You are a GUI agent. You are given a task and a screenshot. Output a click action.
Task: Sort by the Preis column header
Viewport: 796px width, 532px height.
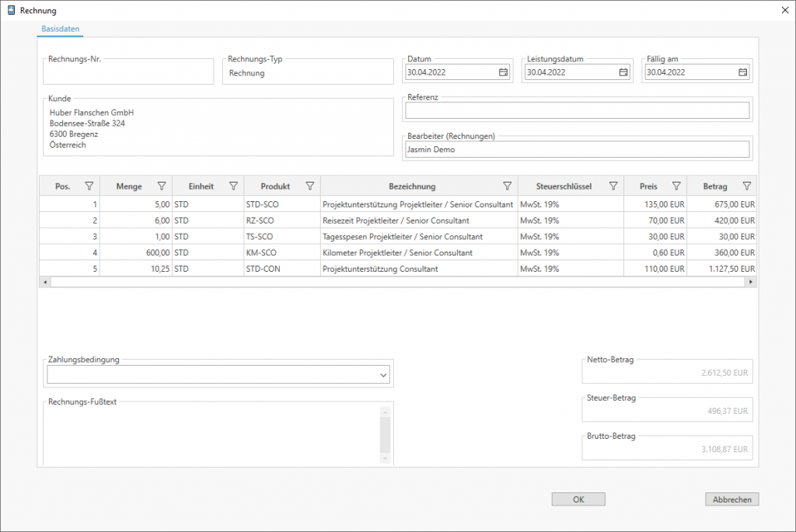[x=648, y=186]
